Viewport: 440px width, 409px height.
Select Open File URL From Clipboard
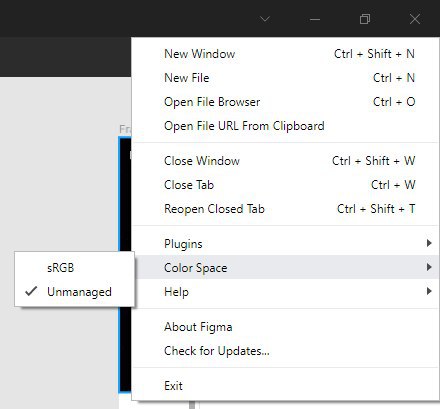pyautogui.click(x=285, y=126)
